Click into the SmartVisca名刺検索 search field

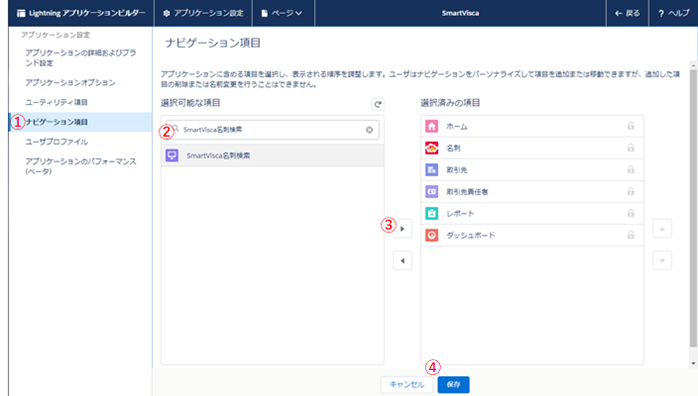tap(272, 129)
